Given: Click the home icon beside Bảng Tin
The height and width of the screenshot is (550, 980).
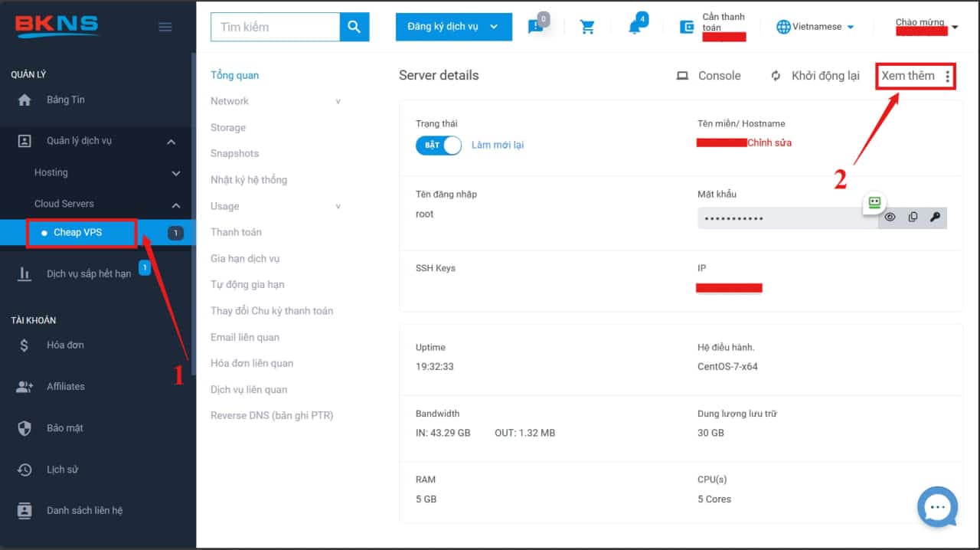Looking at the screenshot, I should 24,100.
